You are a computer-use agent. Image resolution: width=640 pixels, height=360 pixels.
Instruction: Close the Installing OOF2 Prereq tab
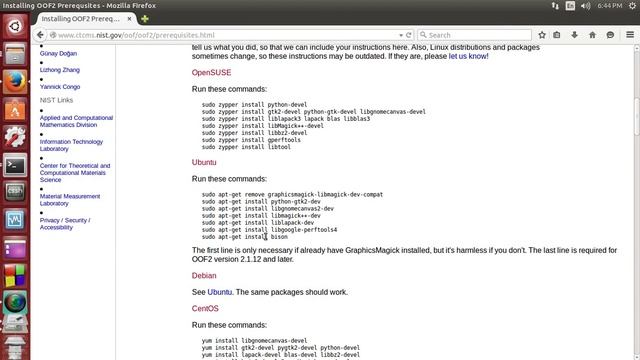[129, 19]
